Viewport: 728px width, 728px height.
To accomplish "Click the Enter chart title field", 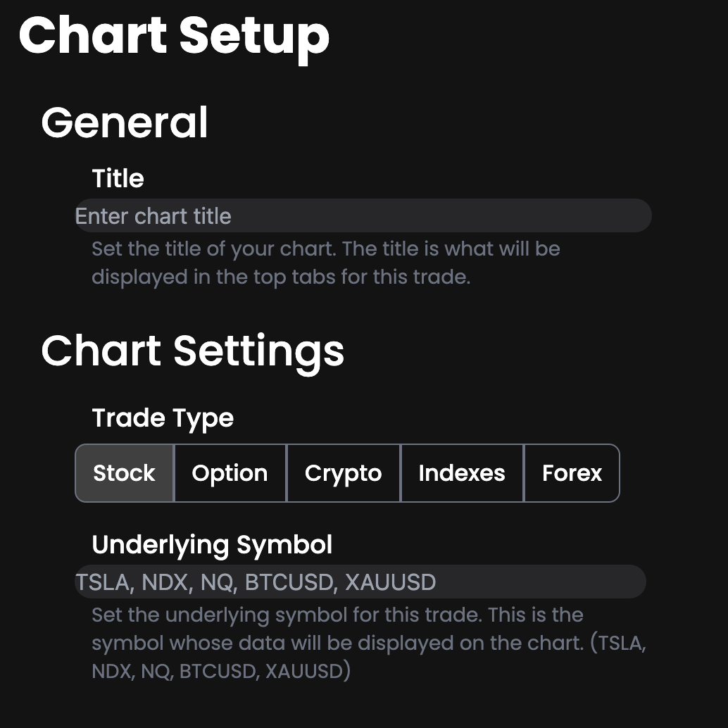I will (x=363, y=216).
